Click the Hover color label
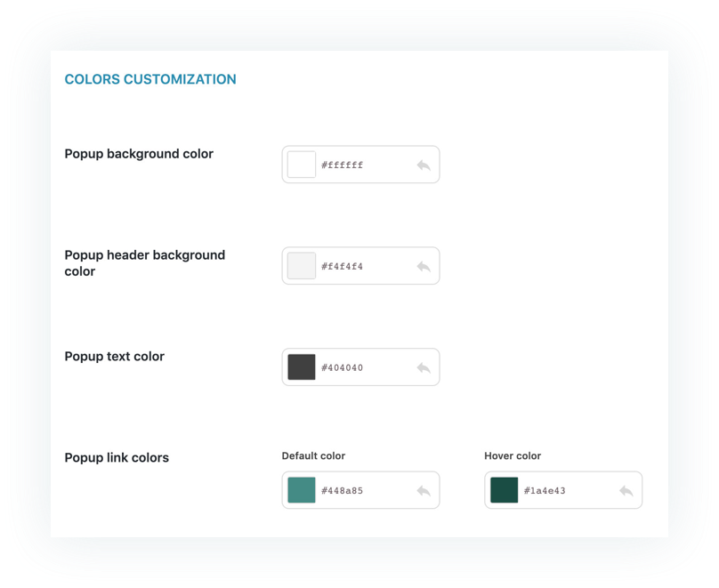Screen dimensions: 719x588 click(513, 456)
